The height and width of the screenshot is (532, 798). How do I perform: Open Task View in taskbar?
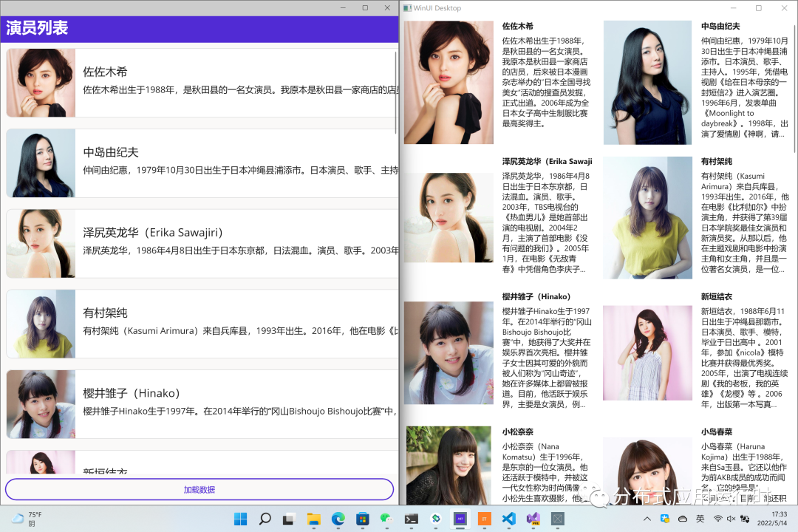click(x=289, y=519)
